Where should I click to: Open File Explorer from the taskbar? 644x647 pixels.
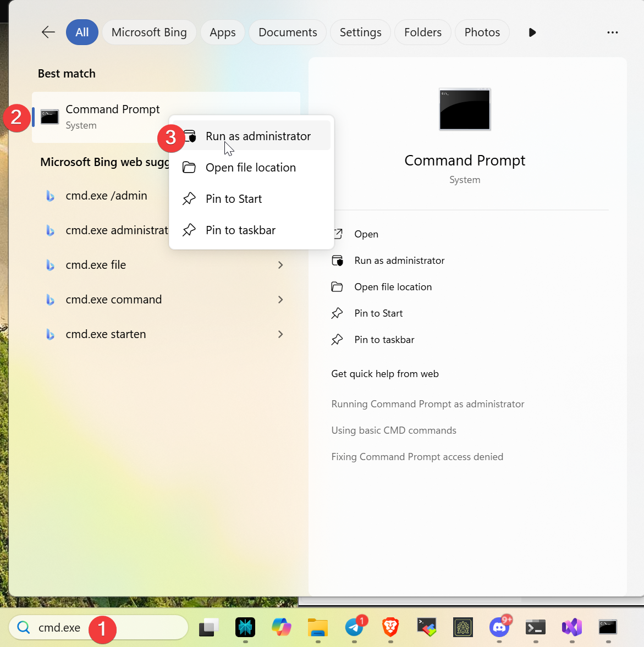click(318, 627)
